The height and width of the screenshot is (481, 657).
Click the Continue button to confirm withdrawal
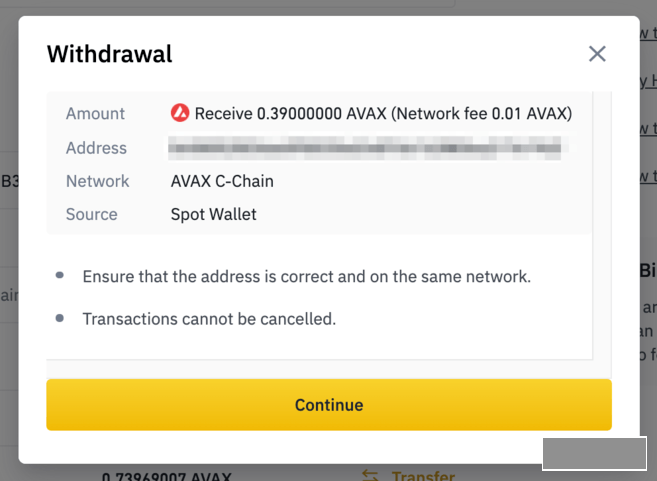[328, 405]
